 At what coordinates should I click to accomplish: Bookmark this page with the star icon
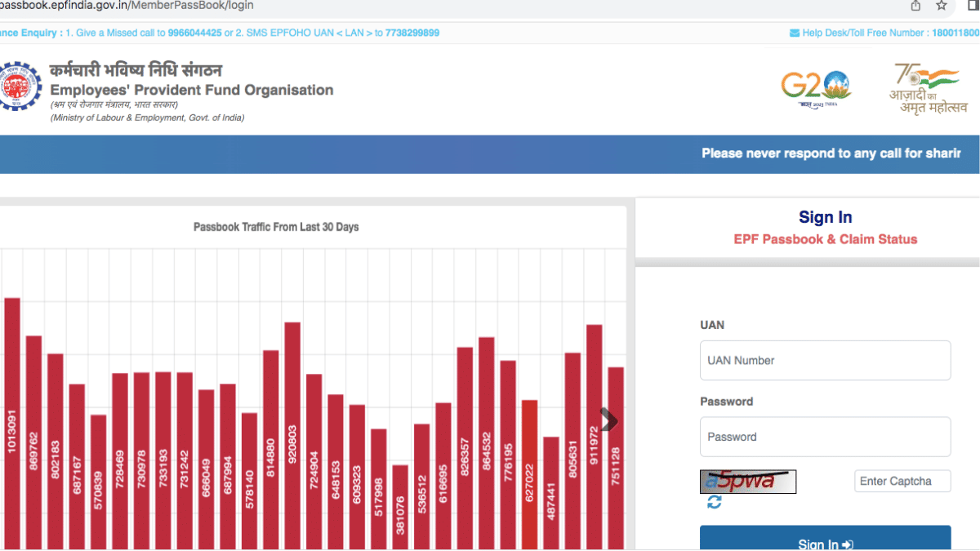click(942, 6)
